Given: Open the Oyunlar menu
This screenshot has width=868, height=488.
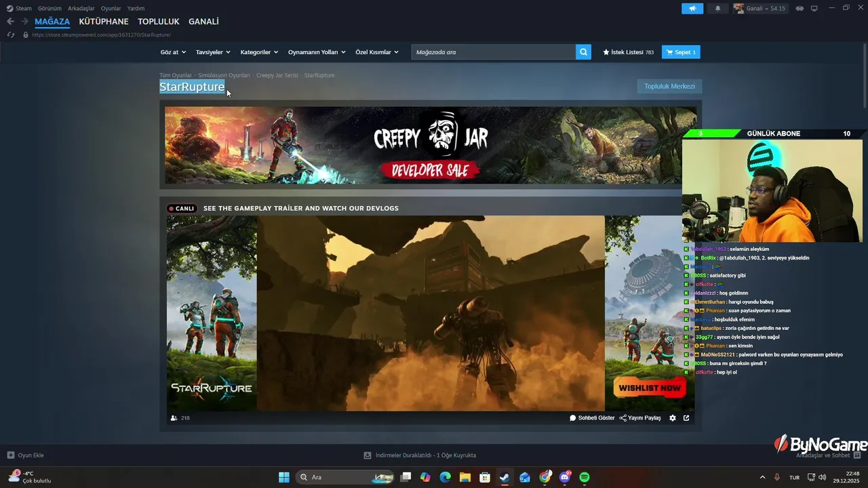Looking at the screenshot, I should coord(111,8).
